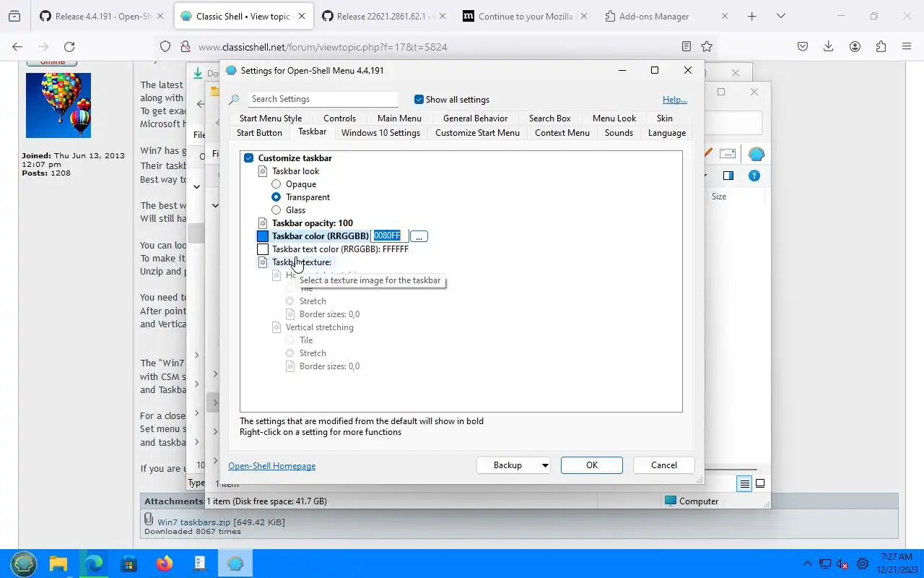The width and height of the screenshot is (924, 578).
Task: Click the Search Settings input field
Action: (323, 99)
